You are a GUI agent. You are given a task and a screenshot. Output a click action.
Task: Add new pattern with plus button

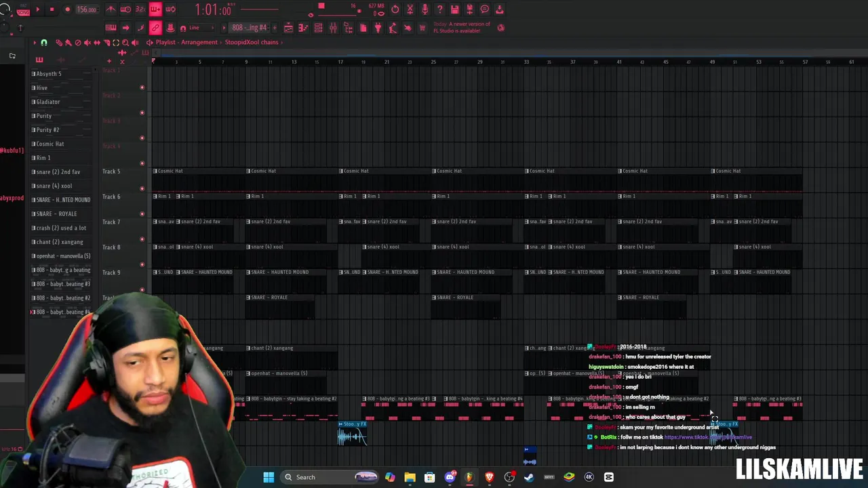(x=275, y=28)
